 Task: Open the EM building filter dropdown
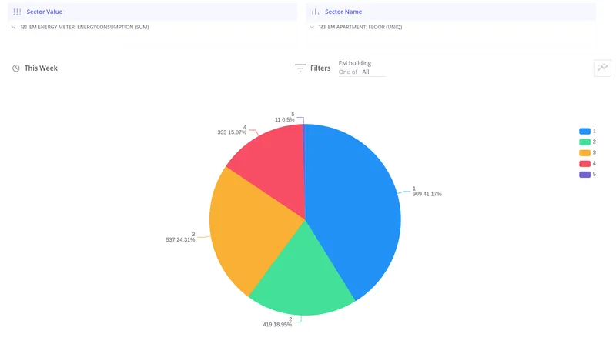(362, 72)
